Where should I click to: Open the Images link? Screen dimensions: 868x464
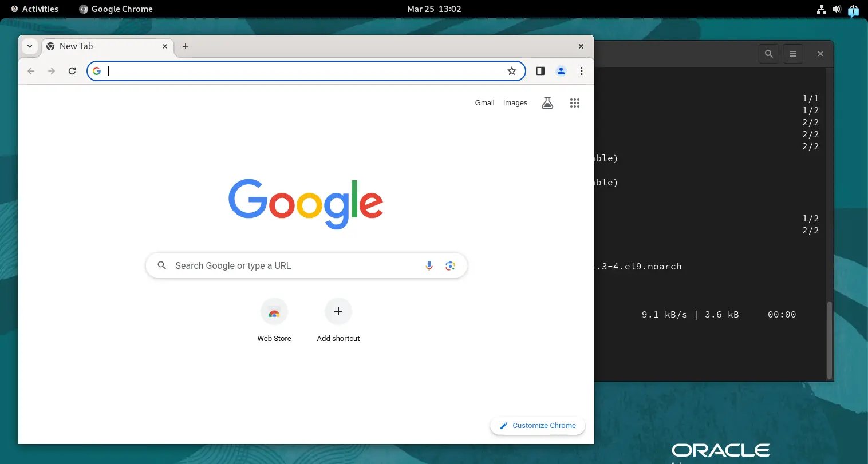[515, 103]
